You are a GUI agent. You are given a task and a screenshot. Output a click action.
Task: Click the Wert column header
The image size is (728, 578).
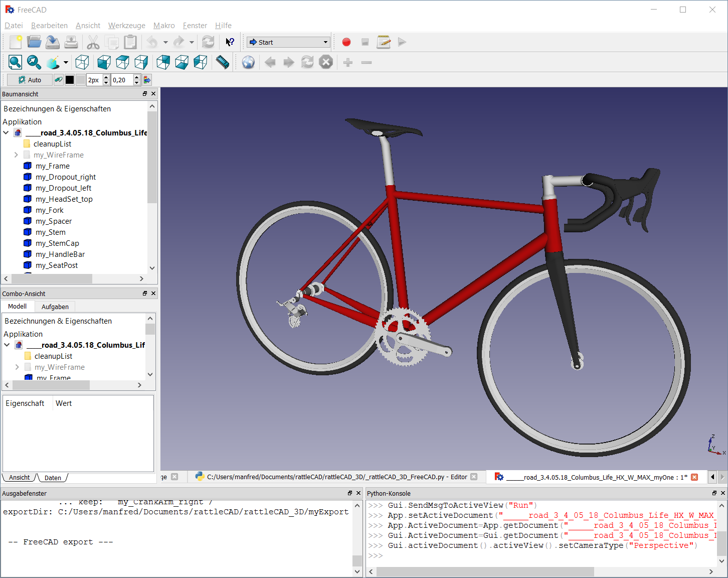[64, 403]
